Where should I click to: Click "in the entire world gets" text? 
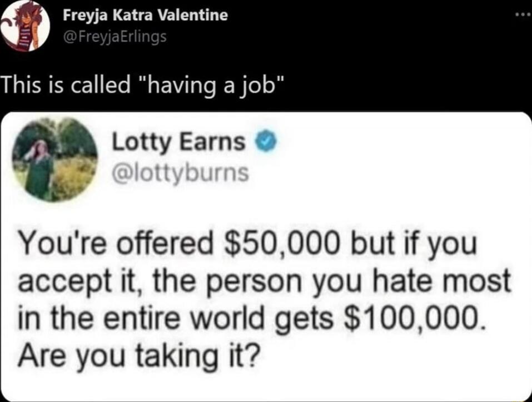click(176, 318)
